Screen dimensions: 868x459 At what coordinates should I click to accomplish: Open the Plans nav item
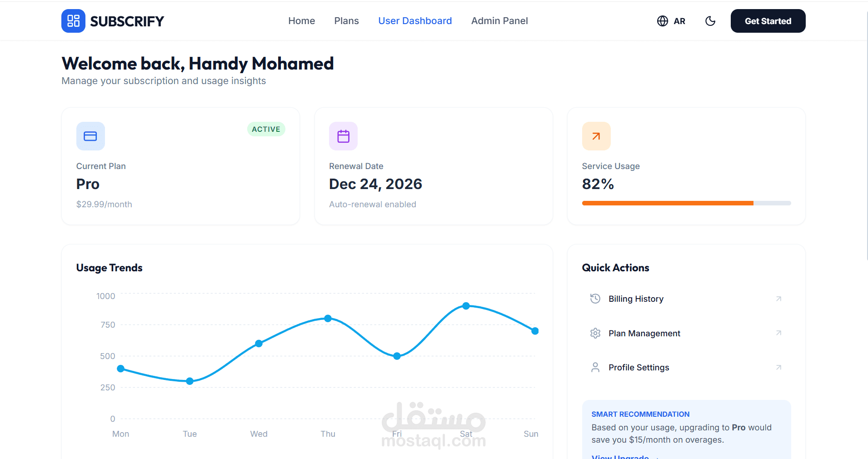click(346, 21)
